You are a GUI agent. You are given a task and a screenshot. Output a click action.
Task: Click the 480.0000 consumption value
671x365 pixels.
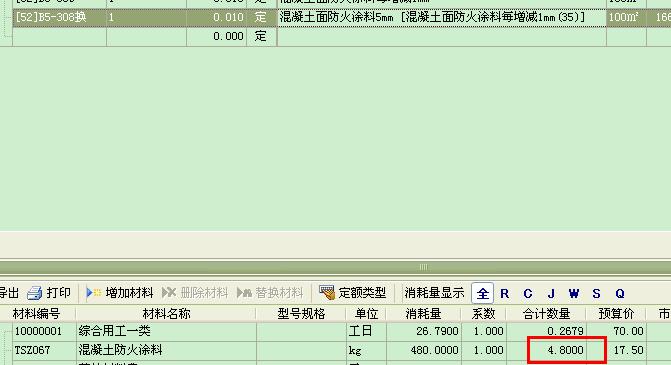(x=434, y=350)
